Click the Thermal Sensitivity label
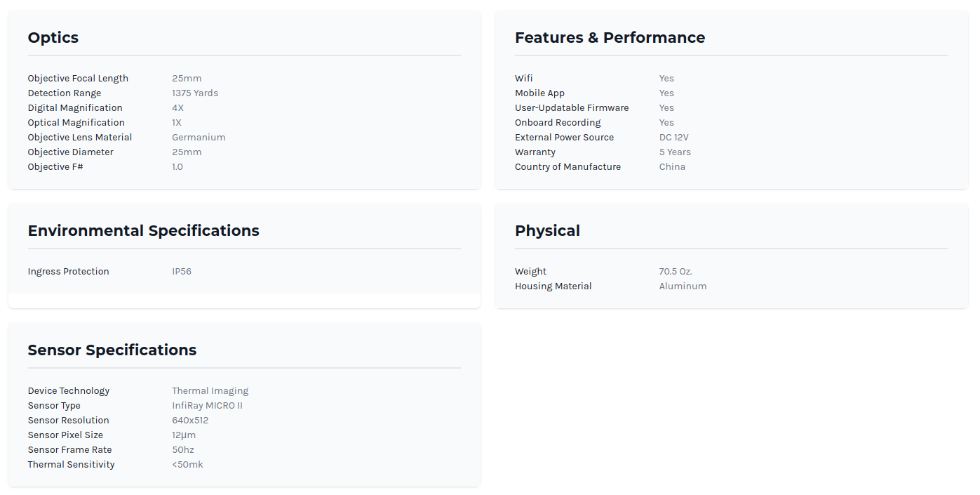The width and height of the screenshot is (980, 495). (x=71, y=465)
